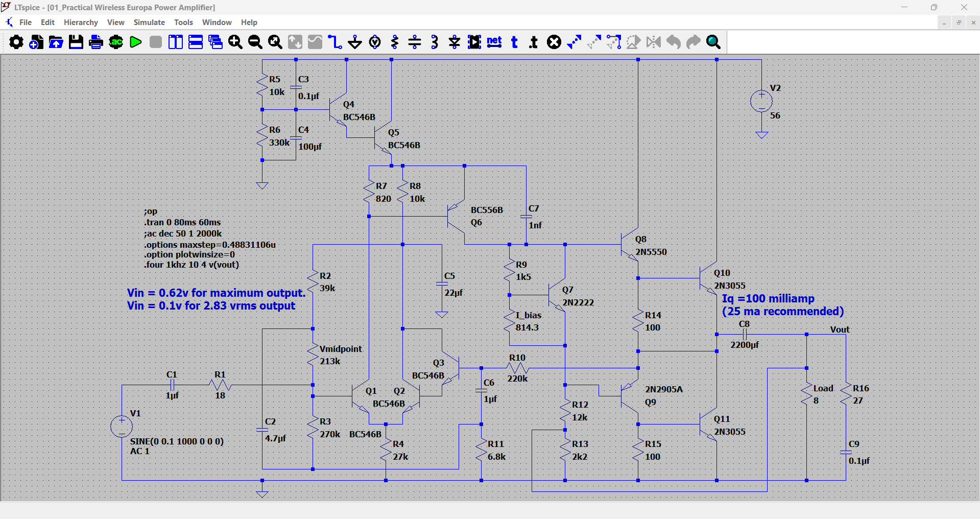Open Find search in toolbar
Screen dimensions: 980x519
[x=713, y=42]
